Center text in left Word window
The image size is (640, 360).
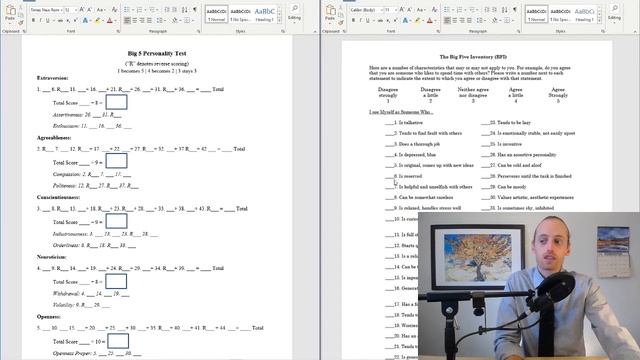[x=135, y=20]
